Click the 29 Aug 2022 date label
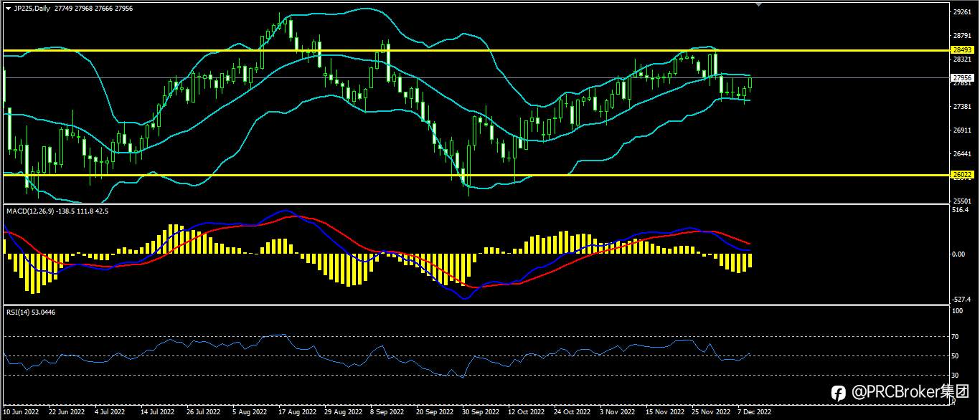Viewport: 980px width, 420px height. (x=342, y=412)
